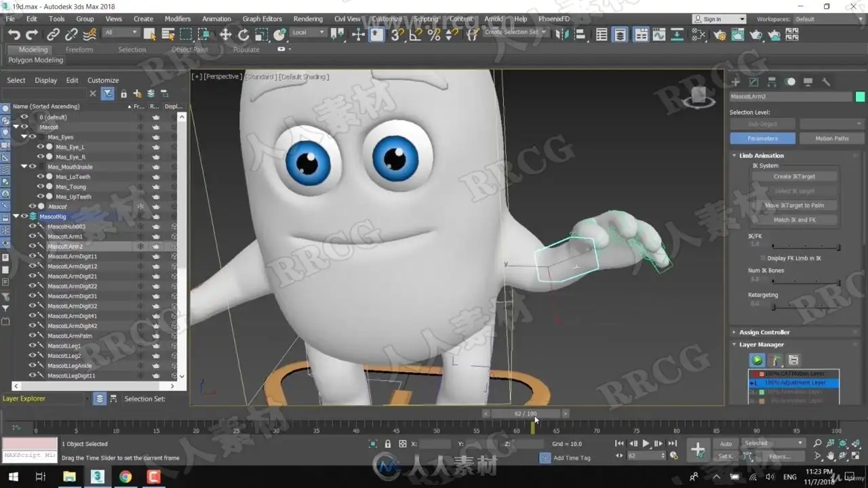Activate the Select and Rotate tool
Screen dimensions: 868x488
243,35
